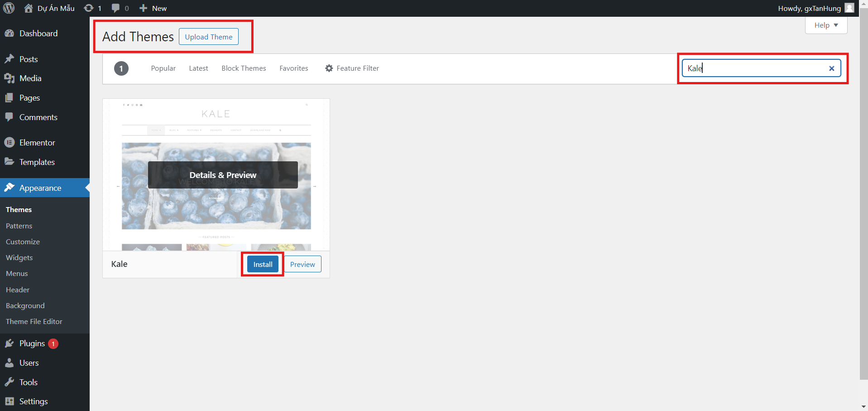This screenshot has width=868, height=411.
Task: Click the Plugins update badge showing 1
Action: [53, 344]
